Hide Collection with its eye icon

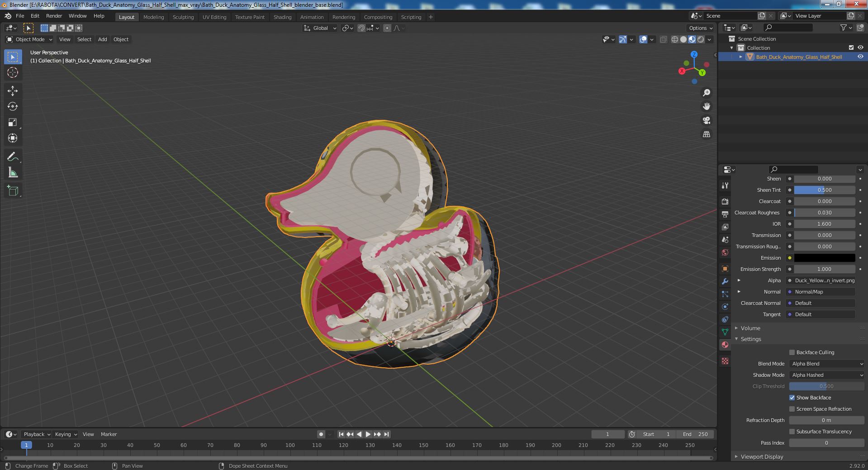(860, 47)
